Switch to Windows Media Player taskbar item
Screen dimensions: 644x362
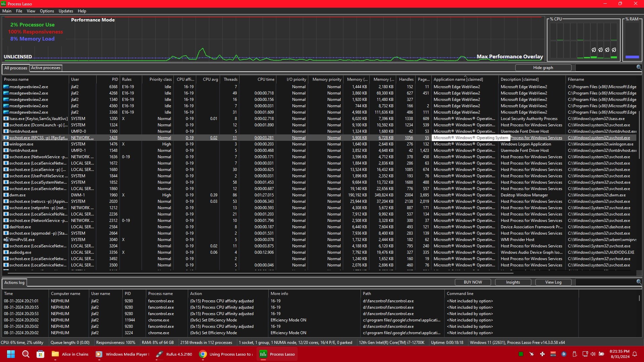coord(122,354)
